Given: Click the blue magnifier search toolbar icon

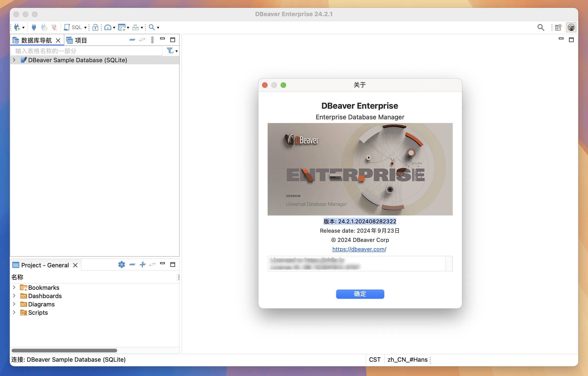Looking at the screenshot, I should click(x=152, y=27).
